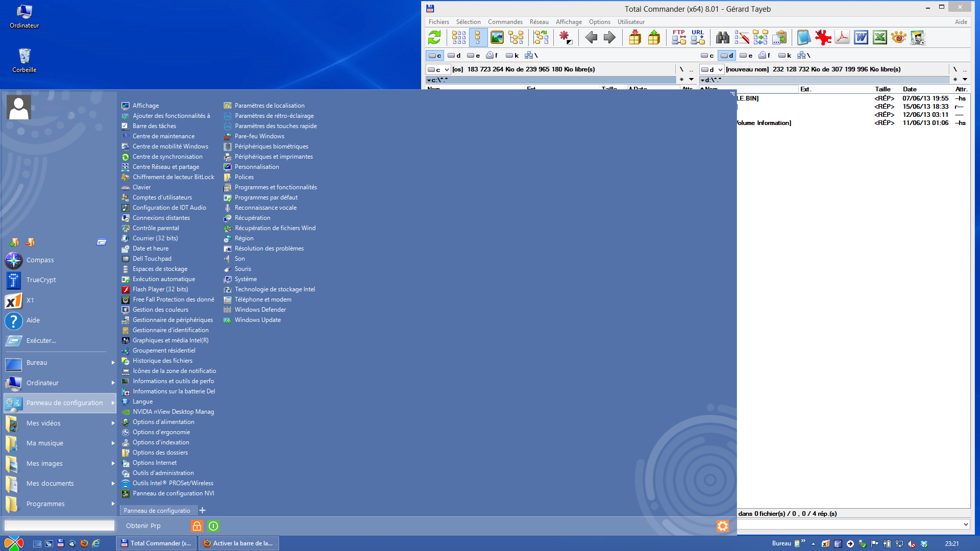Select the thumbnail picture view icon
The width and height of the screenshot is (980, 551).
pyautogui.click(x=497, y=37)
